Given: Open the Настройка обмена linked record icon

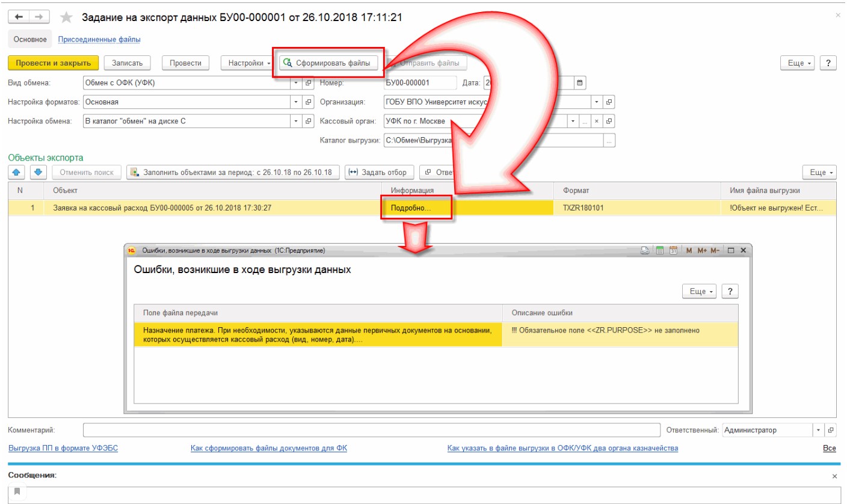Looking at the screenshot, I should (x=308, y=121).
